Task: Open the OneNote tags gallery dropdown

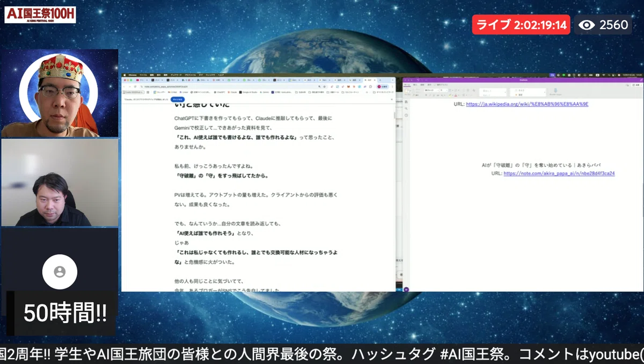Action: click(545, 92)
